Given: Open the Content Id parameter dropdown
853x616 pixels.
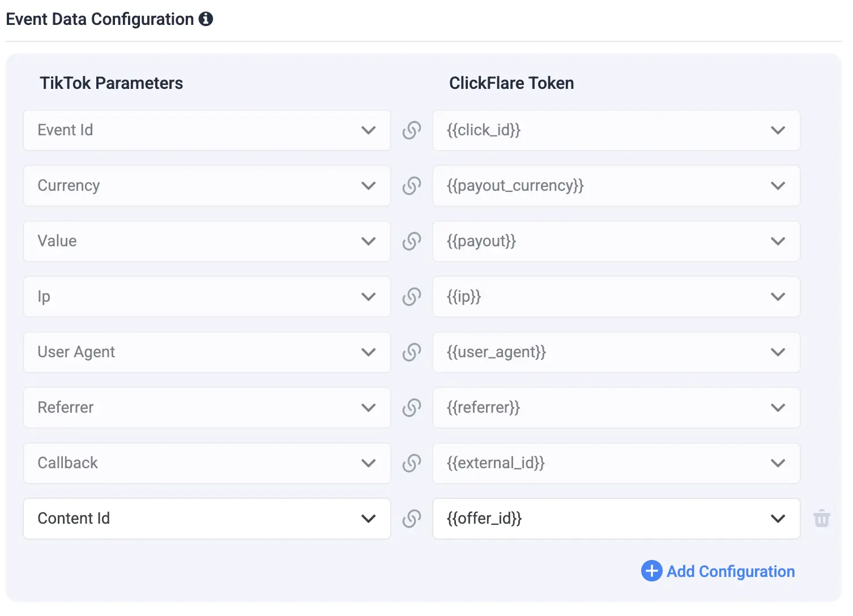Looking at the screenshot, I should tap(207, 519).
